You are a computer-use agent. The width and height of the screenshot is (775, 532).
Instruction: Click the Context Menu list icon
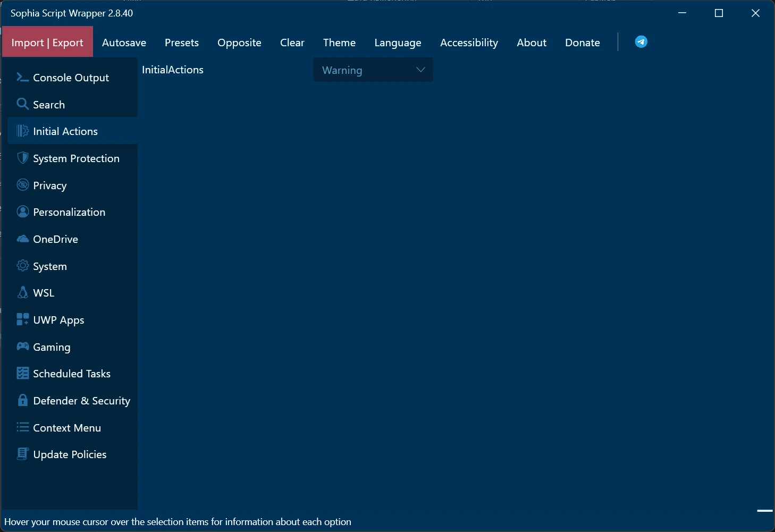click(22, 427)
